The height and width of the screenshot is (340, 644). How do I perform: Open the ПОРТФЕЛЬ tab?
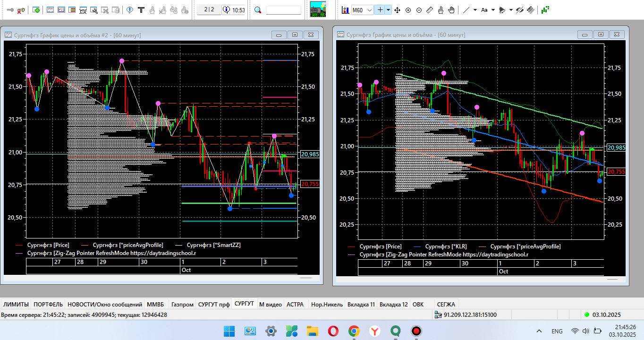(48, 305)
